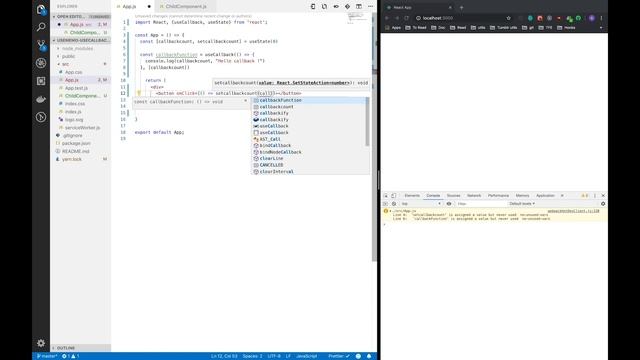The height and width of the screenshot is (360, 640).
Task: Click the feedback smiley in status bar
Action: coord(358,356)
